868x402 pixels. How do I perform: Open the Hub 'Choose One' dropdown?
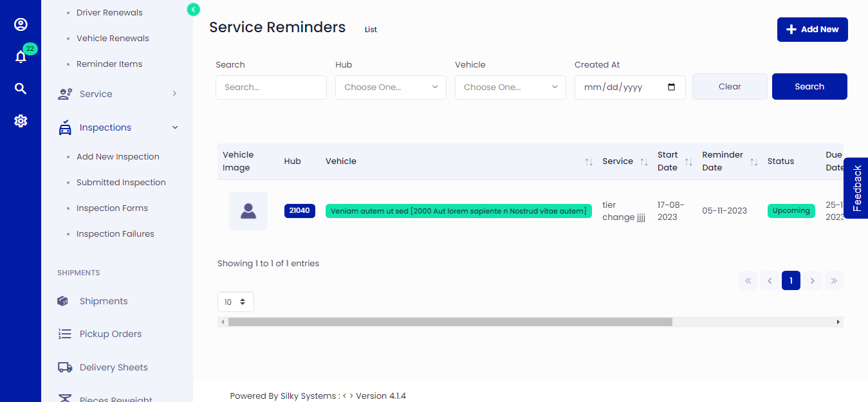coord(390,87)
